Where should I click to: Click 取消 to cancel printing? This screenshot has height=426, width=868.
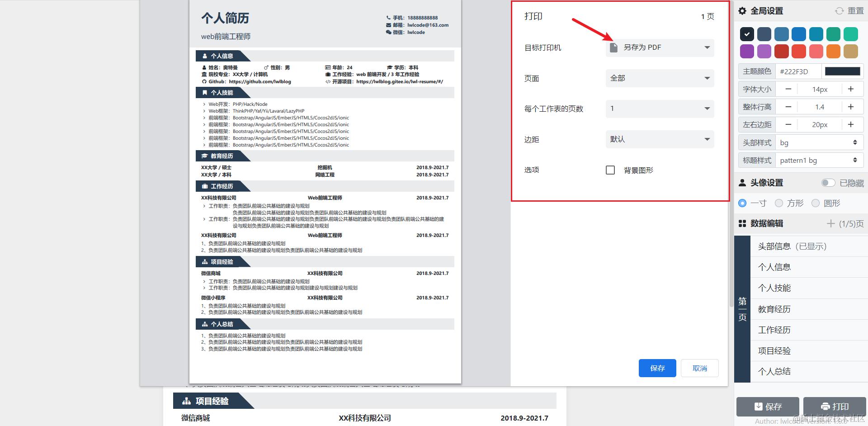point(700,368)
